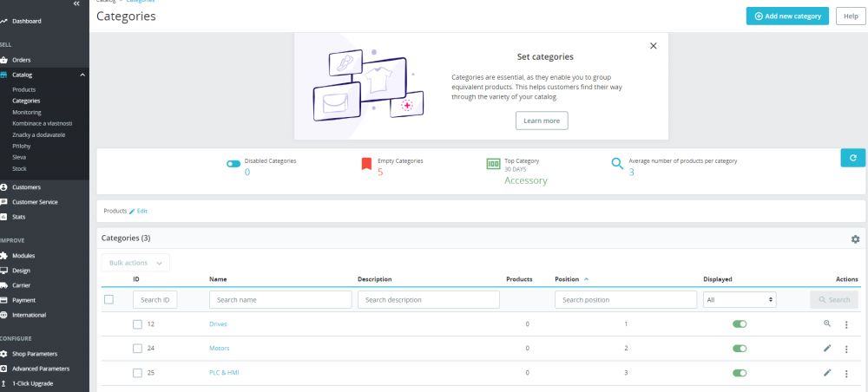Click Add new category button

[787, 16]
